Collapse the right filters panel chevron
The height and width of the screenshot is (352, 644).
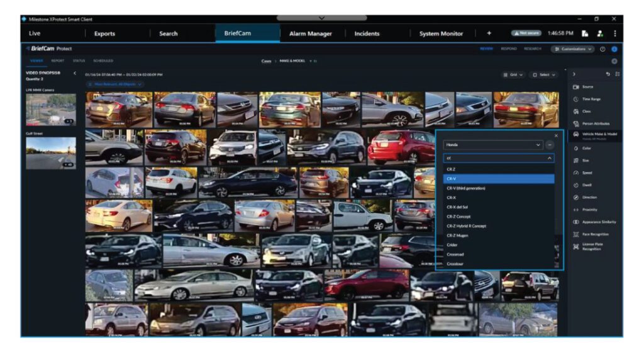coord(574,74)
